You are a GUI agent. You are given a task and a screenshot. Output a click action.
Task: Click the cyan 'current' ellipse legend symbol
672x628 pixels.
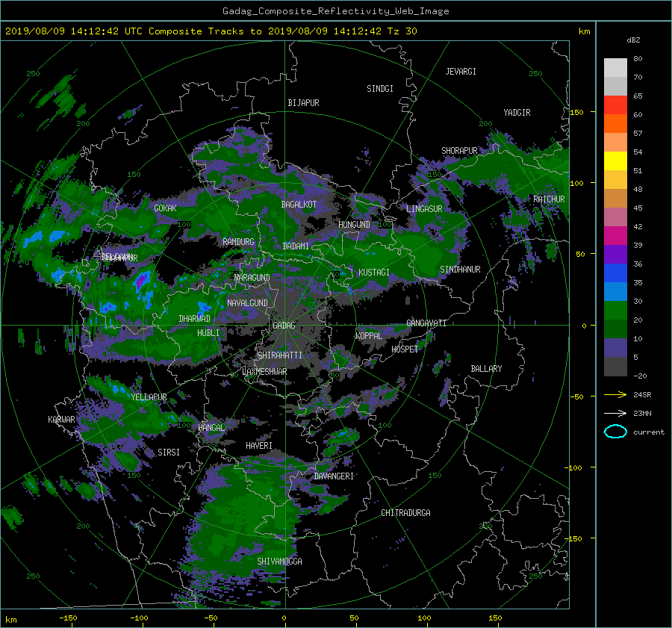click(615, 432)
